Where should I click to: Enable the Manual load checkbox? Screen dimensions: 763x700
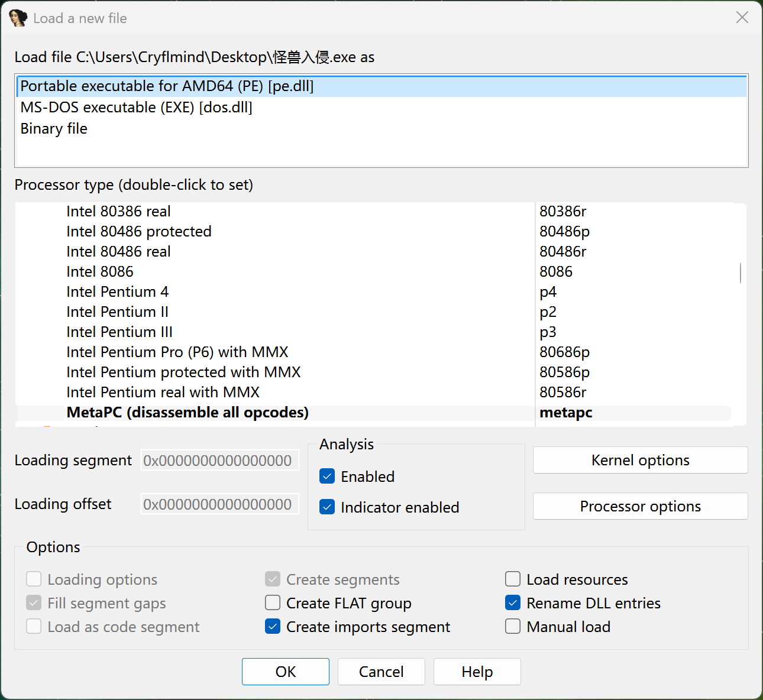(513, 627)
